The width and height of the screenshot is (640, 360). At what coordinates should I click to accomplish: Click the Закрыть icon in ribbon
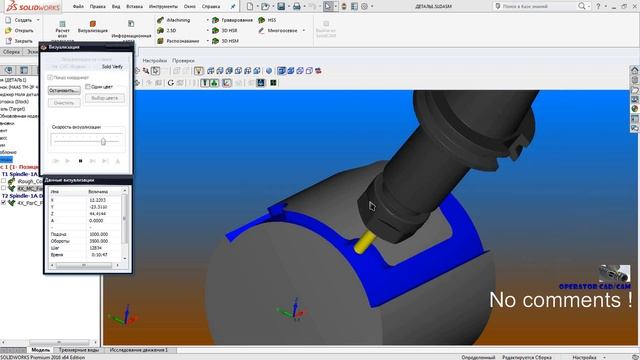tap(8, 41)
